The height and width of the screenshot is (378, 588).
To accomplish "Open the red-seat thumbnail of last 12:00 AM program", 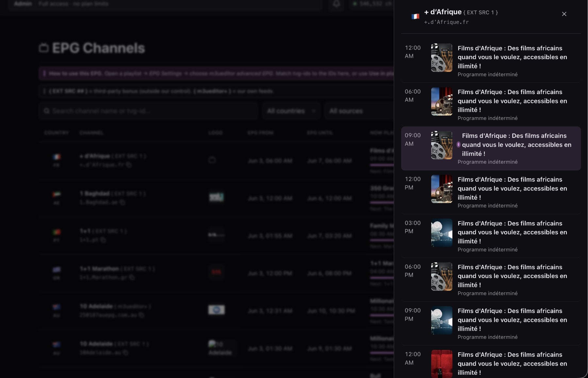I will (x=442, y=364).
